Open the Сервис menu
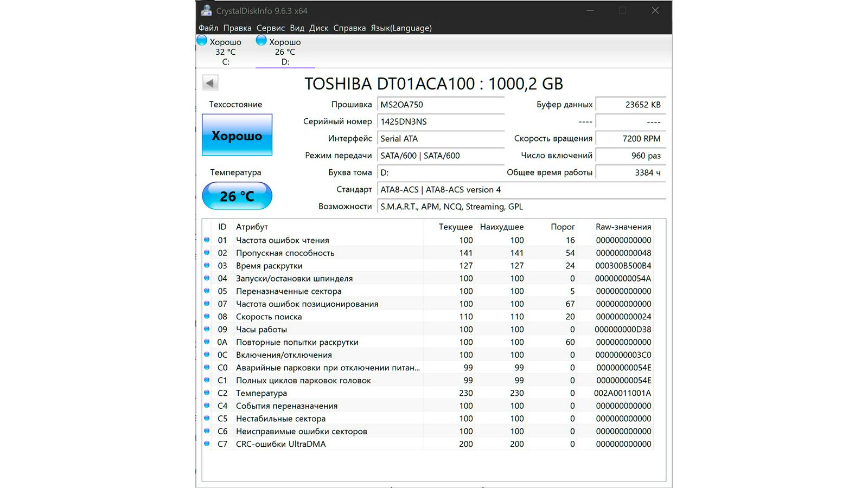The height and width of the screenshot is (488, 868). (270, 28)
